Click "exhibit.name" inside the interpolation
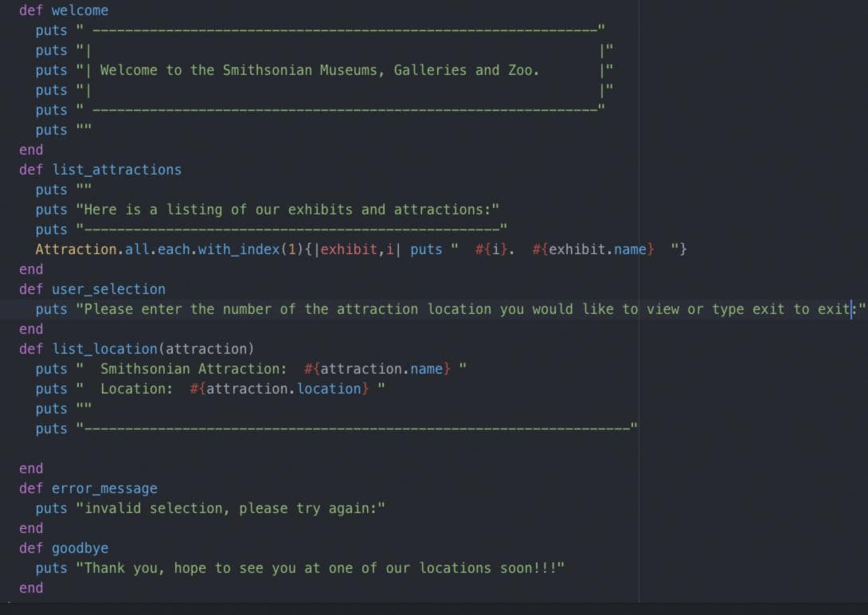The height and width of the screenshot is (615, 868). [597, 249]
